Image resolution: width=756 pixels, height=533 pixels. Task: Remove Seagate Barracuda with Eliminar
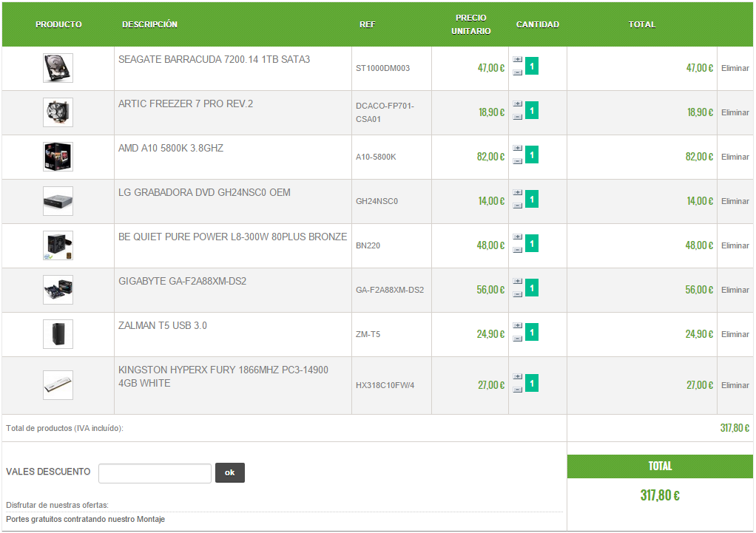(735, 68)
